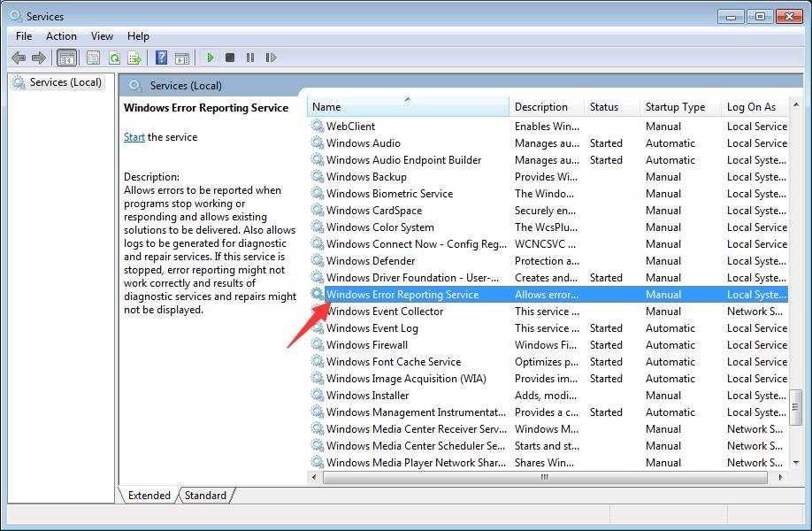The height and width of the screenshot is (531, 812).
Task: Restart the service using the restart icon
Action: (272, 58)
